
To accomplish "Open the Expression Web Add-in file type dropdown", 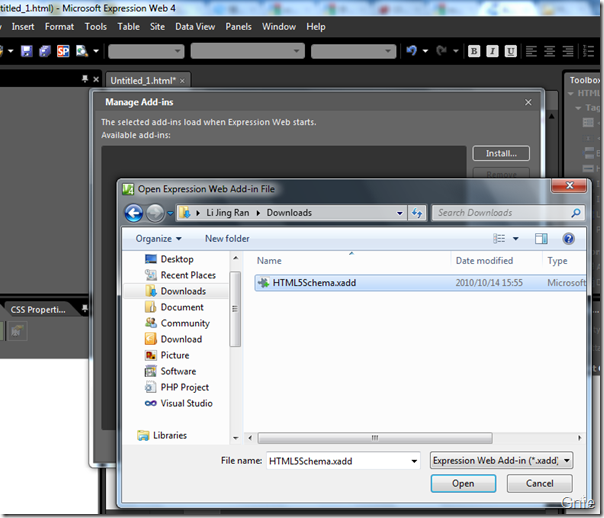I will 501,461.
